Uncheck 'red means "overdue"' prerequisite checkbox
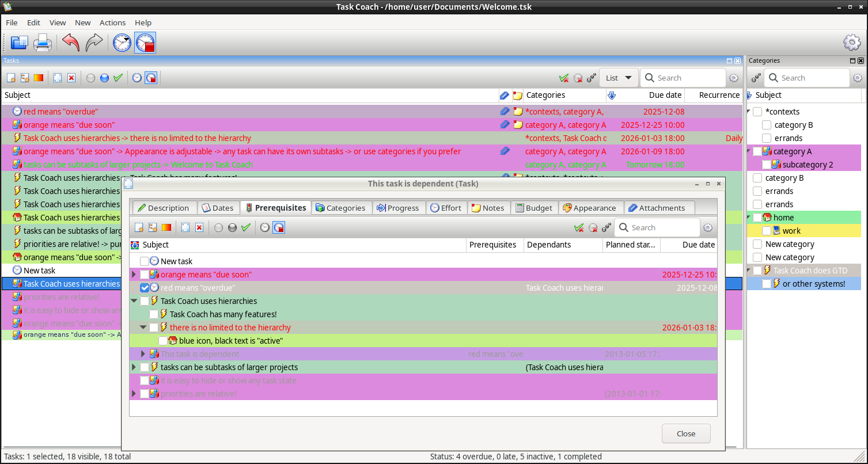 pos(145,288)
